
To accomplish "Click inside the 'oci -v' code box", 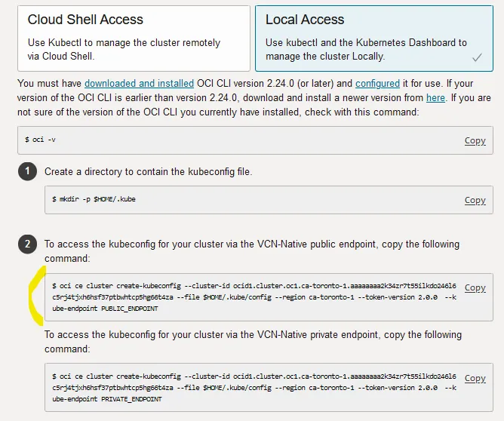I will tap(226, 141).
